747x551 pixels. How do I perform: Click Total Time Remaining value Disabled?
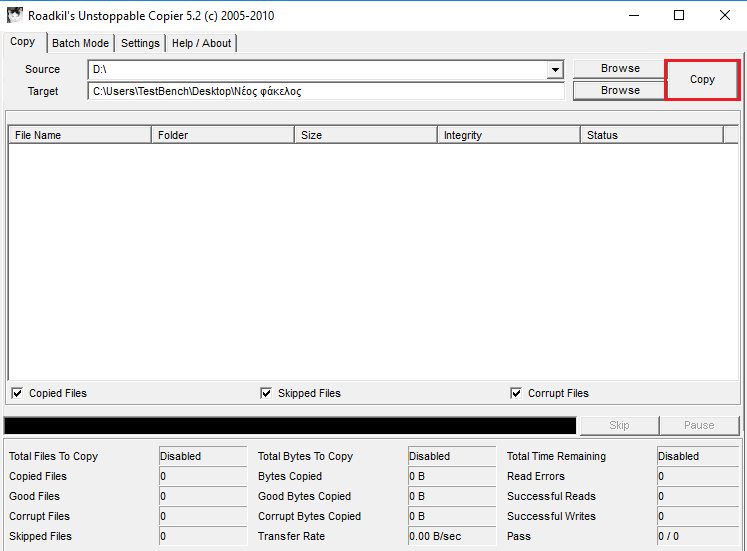pos(698,456)
